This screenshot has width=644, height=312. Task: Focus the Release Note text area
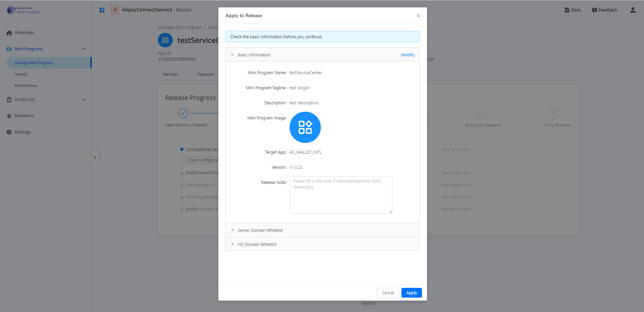[x=341, y=195]
